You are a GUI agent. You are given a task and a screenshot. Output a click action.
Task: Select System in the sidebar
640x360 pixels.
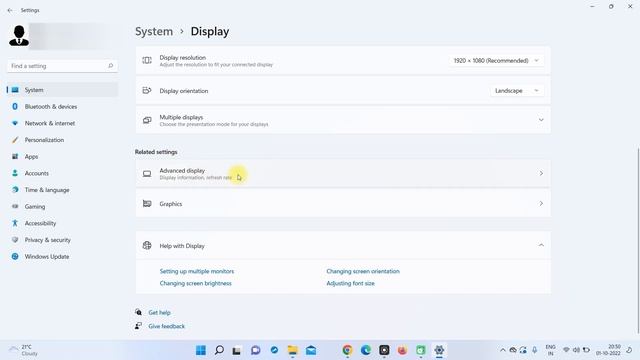(62, 90)
